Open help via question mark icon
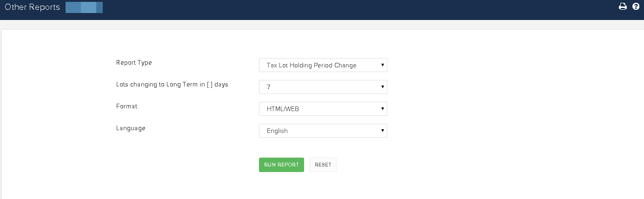Image resolution: width=644 pixels, height=199 pixels. 636,7
